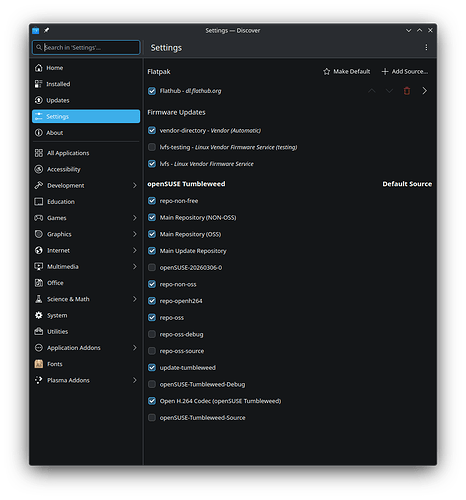
Task: Uncheck the repo-openh264 repository
Action: 152,301
